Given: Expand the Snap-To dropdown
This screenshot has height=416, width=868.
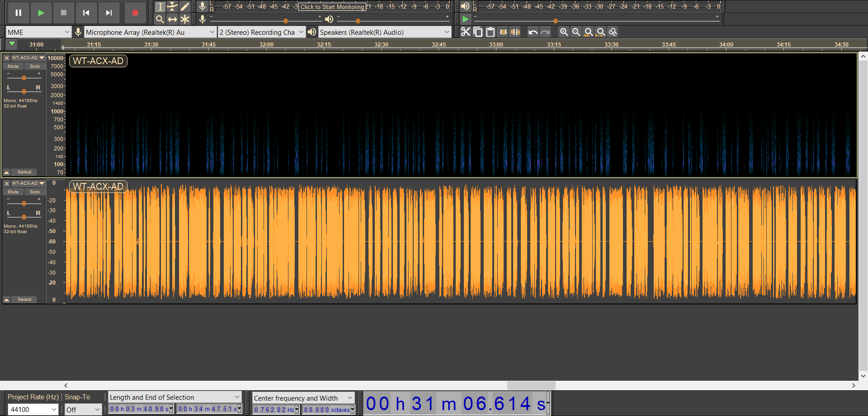Looking at the screenshot, I should (83, 410).
